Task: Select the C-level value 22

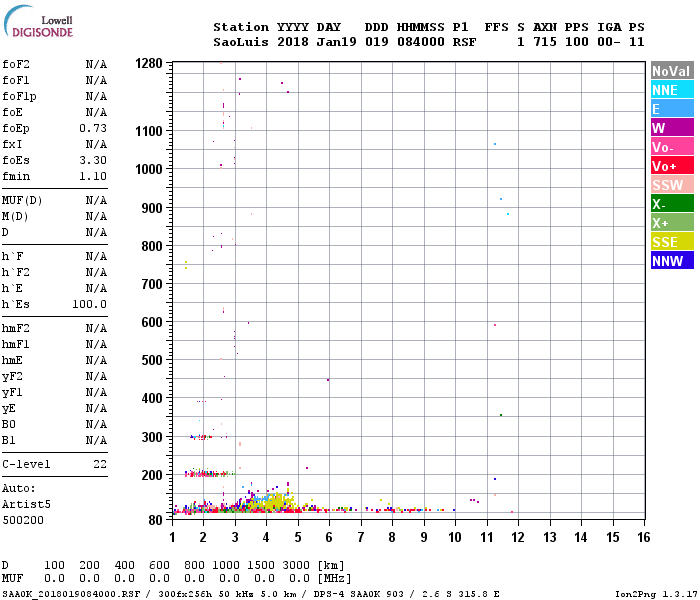Action: click(100, 464)
